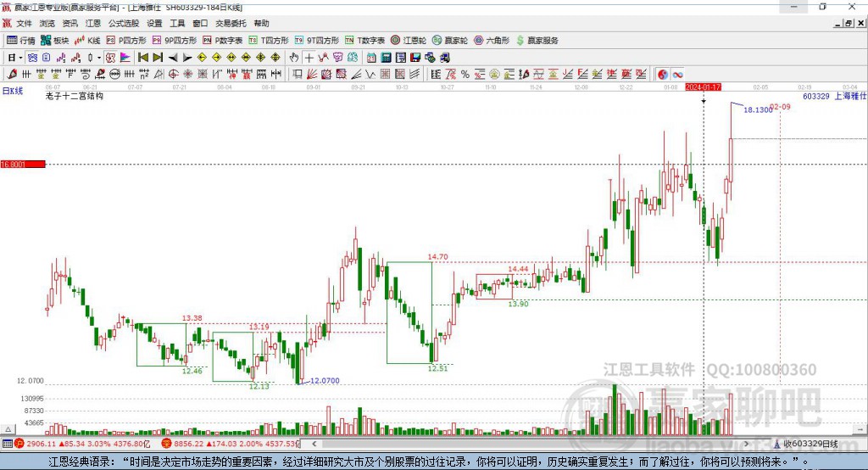Select the gold circle 金 icon
The height and width of the screenshot is (470, 868).
(494, 74)
